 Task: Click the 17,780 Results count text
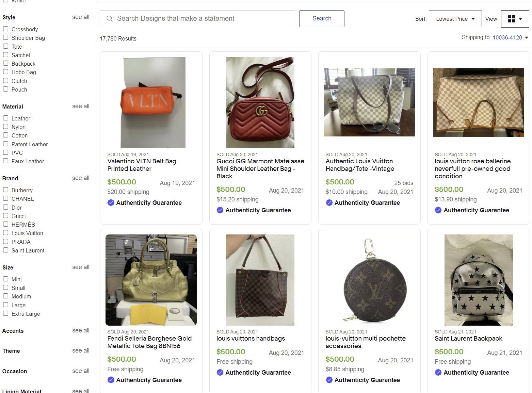coord(118,39)
